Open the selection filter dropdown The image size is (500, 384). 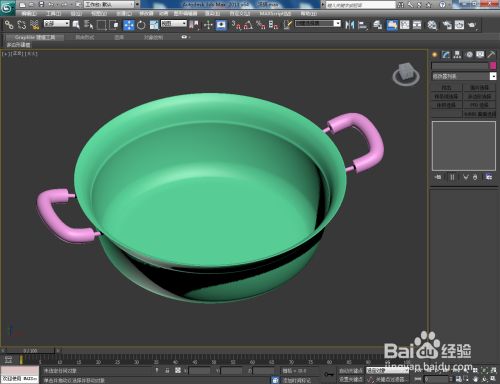[57, 23]
